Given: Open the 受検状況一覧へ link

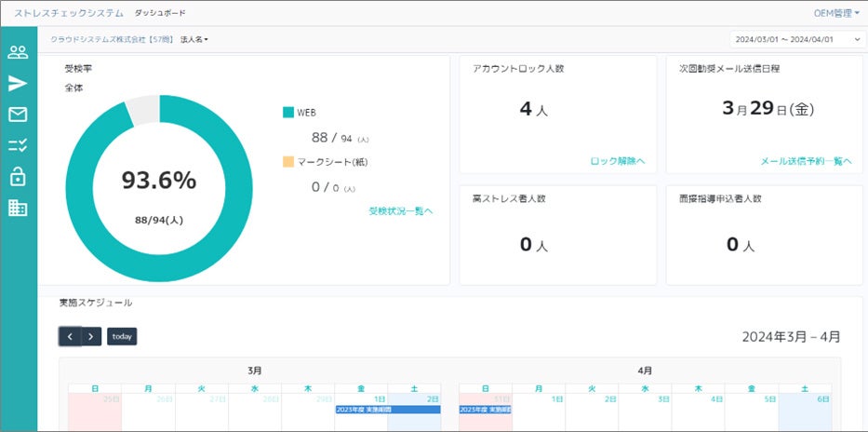Looking at the screenshot, I should [x=401, y=211].
